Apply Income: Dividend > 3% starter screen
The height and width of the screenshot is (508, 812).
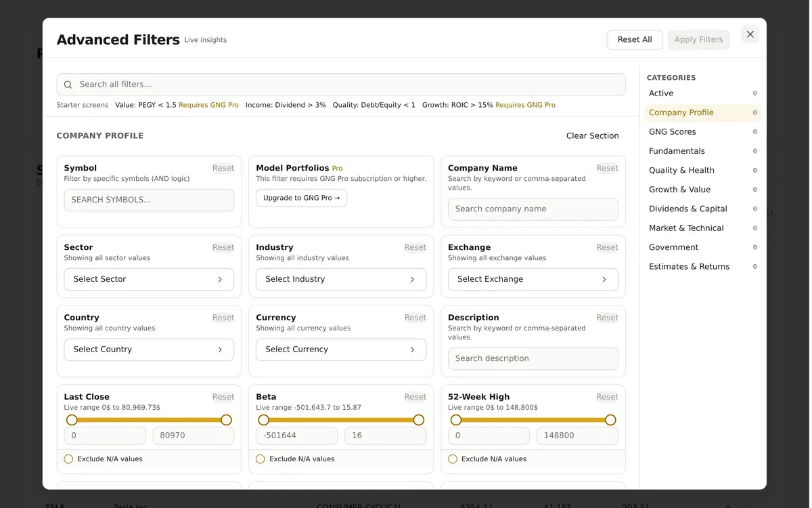pos(286,106)
